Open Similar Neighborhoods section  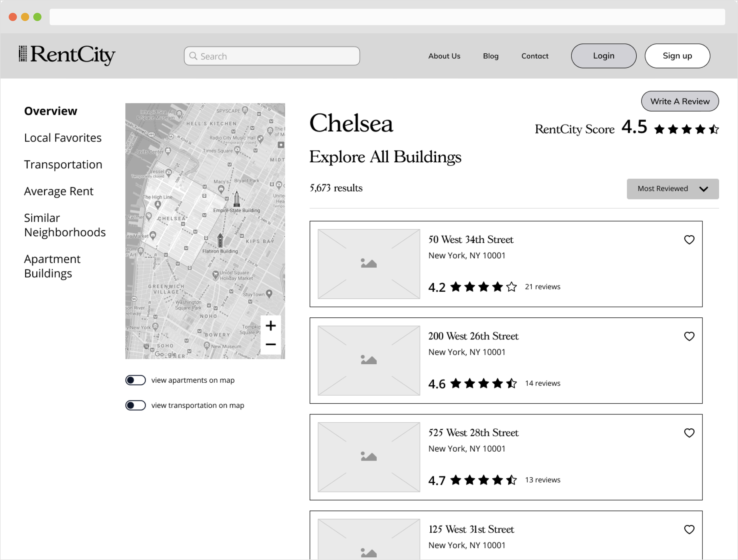pos(65,225)
